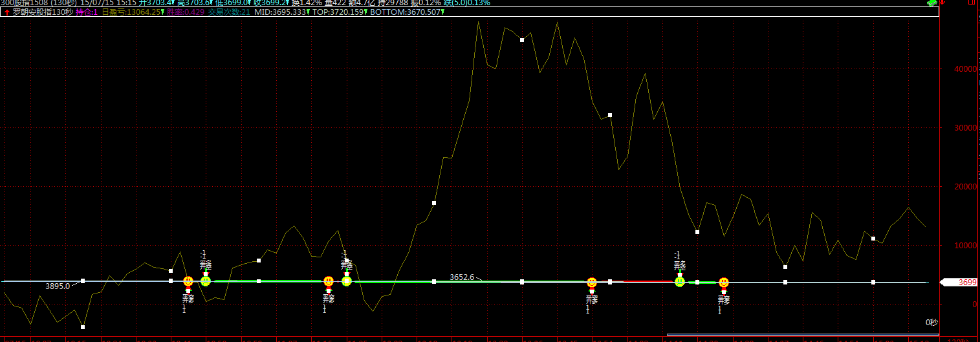The height and width of the screenshot is (342, 980).
Task: Open dropdown arrow after 日盈亏 value
Action: 162,12
